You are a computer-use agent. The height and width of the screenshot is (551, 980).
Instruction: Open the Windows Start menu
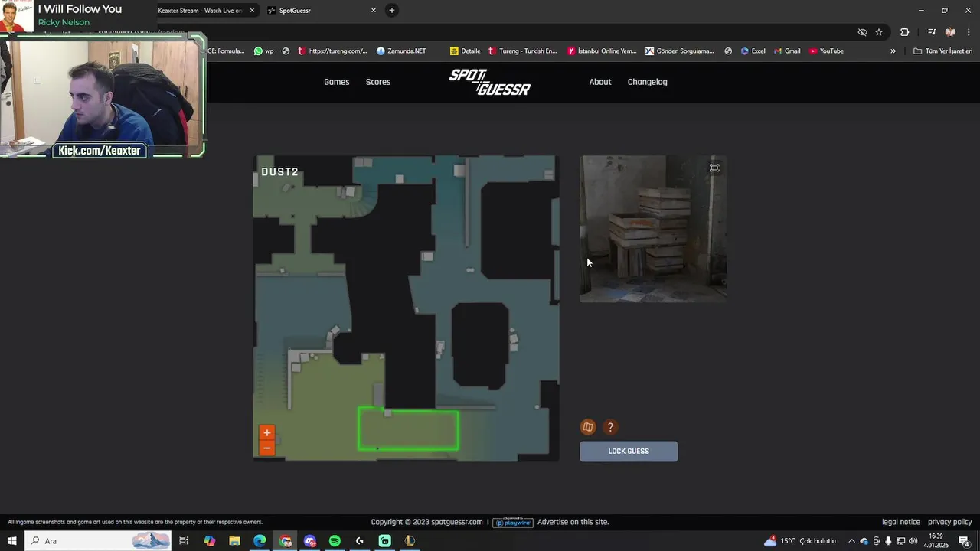pos(11,541)
